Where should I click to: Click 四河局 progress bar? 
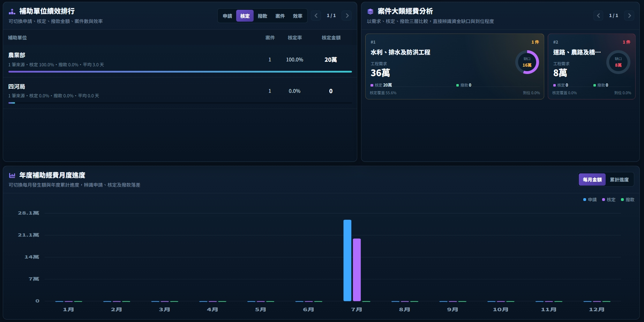pyautogui.click(x=180, y=103)
